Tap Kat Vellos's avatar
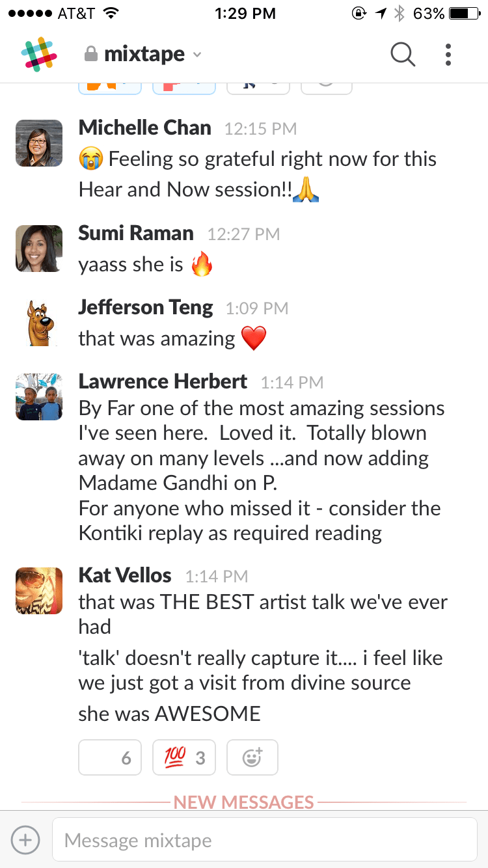Viewport: 488px width, 868px height. coord(39,591)
